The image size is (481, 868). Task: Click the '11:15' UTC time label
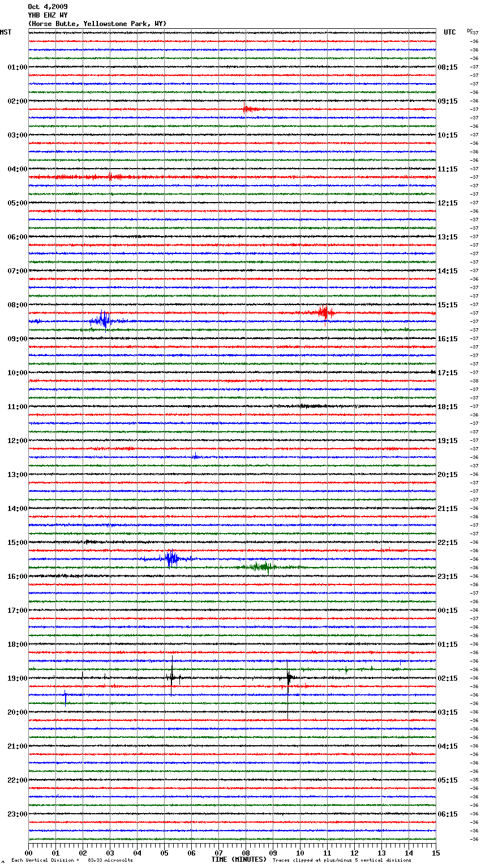pos(448,169)
